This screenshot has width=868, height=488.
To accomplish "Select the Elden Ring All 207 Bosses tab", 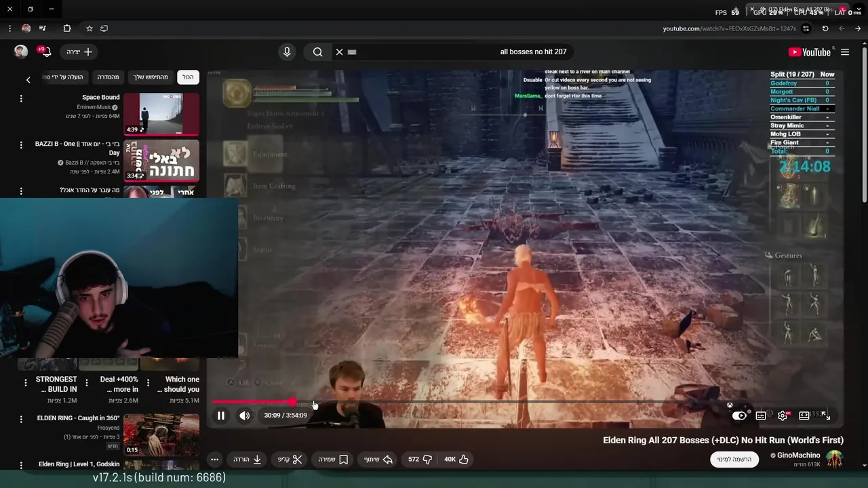I will coord(797,9).
